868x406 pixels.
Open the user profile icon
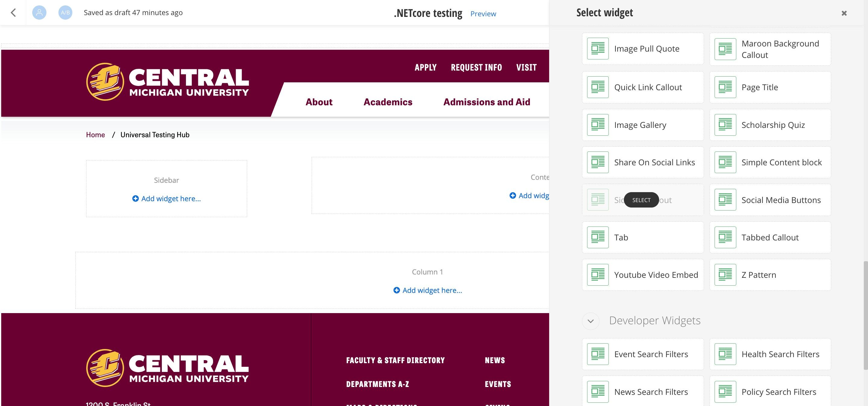39,12
